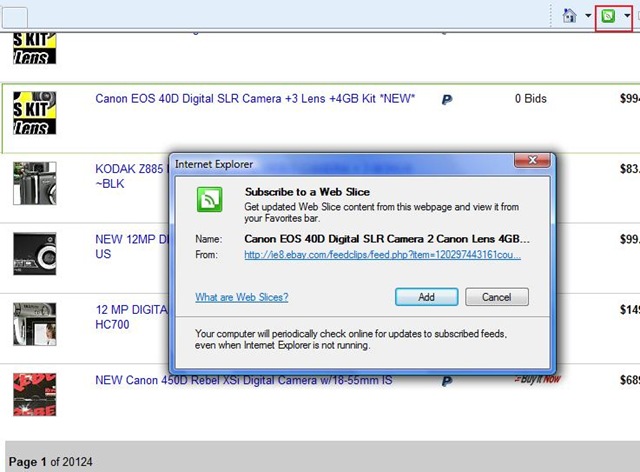The image size is (640, 472).
Task: Click the PayPal icon on Canon 40D row
Action: pos(447,99)
